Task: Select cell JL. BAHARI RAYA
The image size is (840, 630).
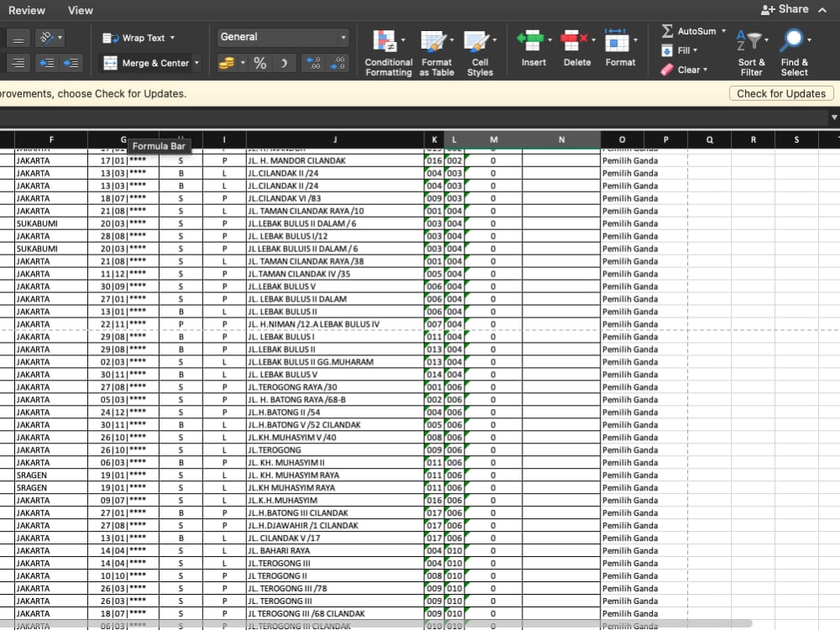Action: (335, 551)
